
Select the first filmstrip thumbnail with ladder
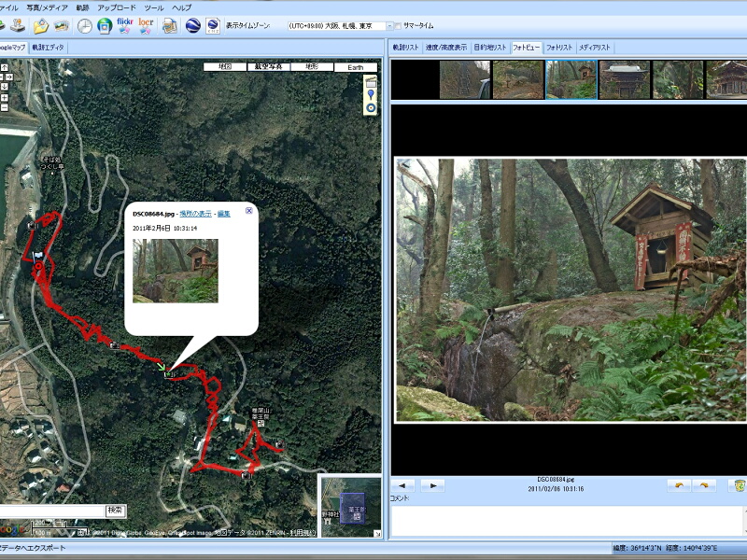click(464, 79)
